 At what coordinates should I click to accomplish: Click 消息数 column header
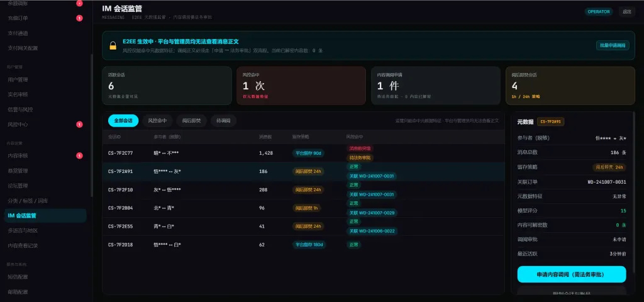tap(265, 137)
